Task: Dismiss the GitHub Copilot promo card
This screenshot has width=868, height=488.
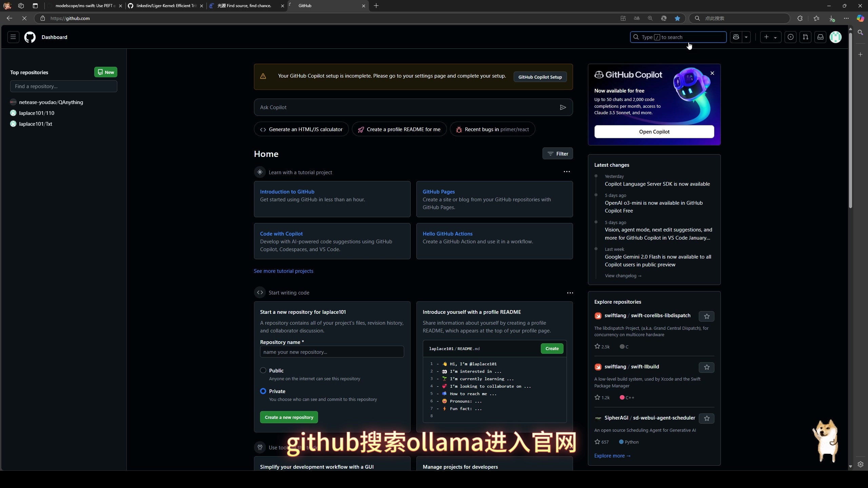Action: click(712, 73)
